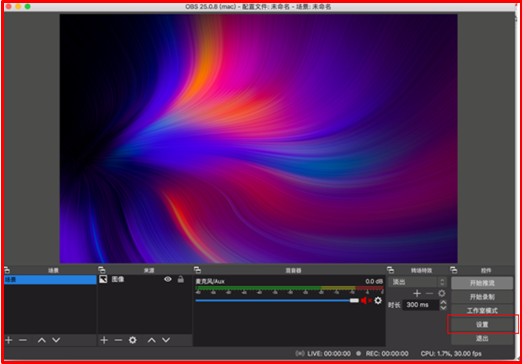522x364 pixels.
Task: Remove the selected scene with minus icon
Action: [23, 340]
